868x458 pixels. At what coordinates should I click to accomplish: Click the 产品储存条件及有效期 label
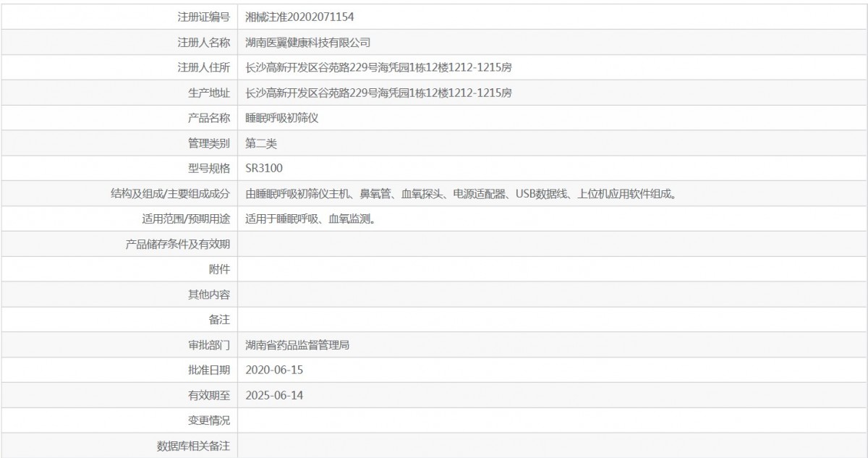(178, 244)
